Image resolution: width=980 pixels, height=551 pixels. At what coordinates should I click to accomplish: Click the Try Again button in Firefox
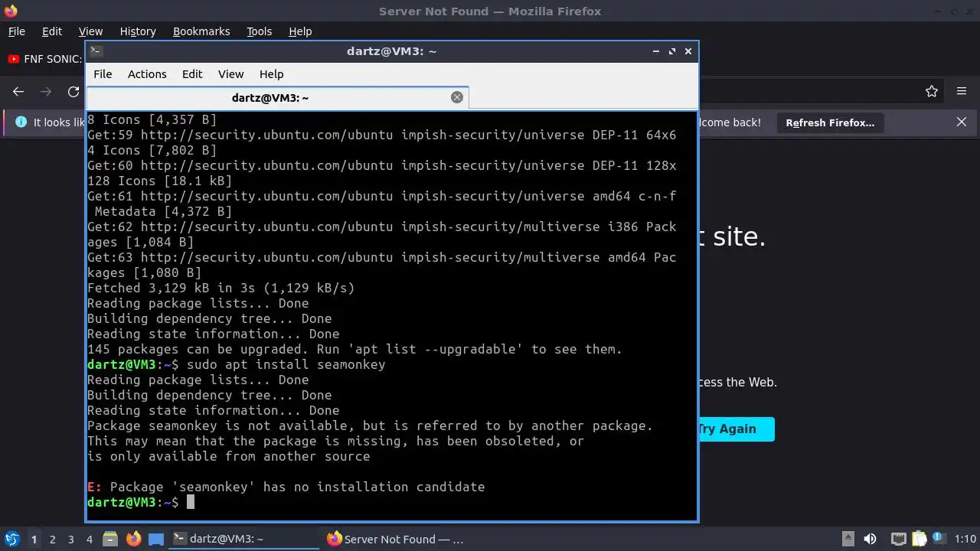click(736, 429)
